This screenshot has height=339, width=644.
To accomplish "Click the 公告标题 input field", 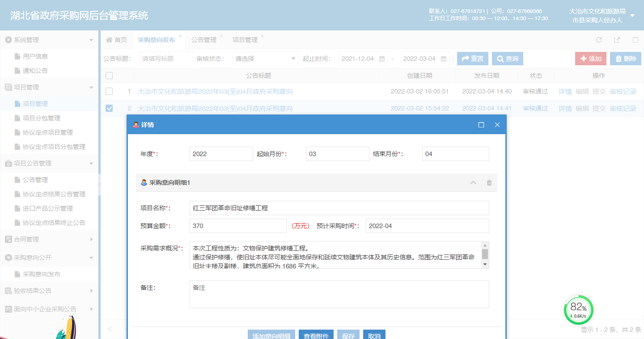I will (x=166, y=59).
